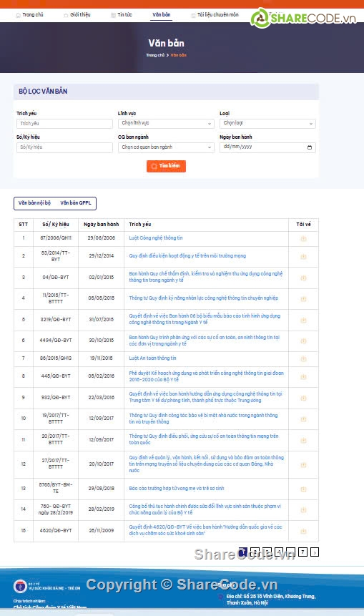Open Luật An toàn thông tin link
The image size is (364, 616).
click(x=152, y=358)
